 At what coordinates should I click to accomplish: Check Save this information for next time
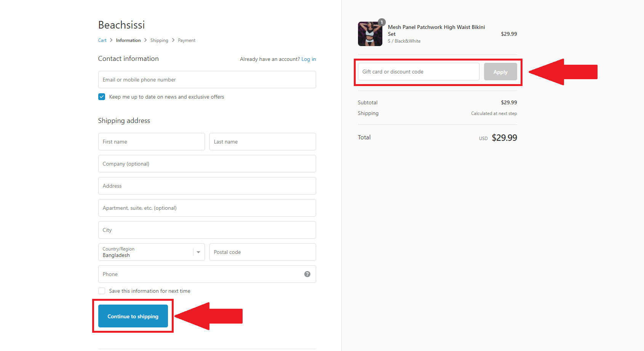tap(102, 291)
